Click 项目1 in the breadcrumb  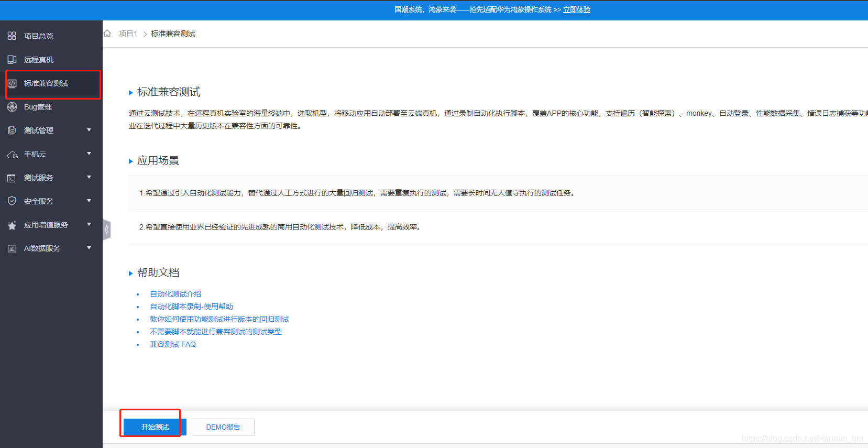point(128,34)
